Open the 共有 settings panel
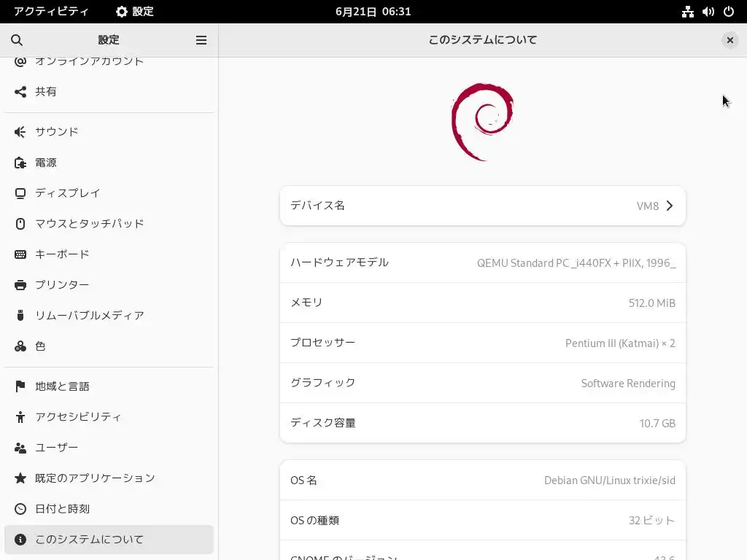747x560 pixels. [109, 91]
